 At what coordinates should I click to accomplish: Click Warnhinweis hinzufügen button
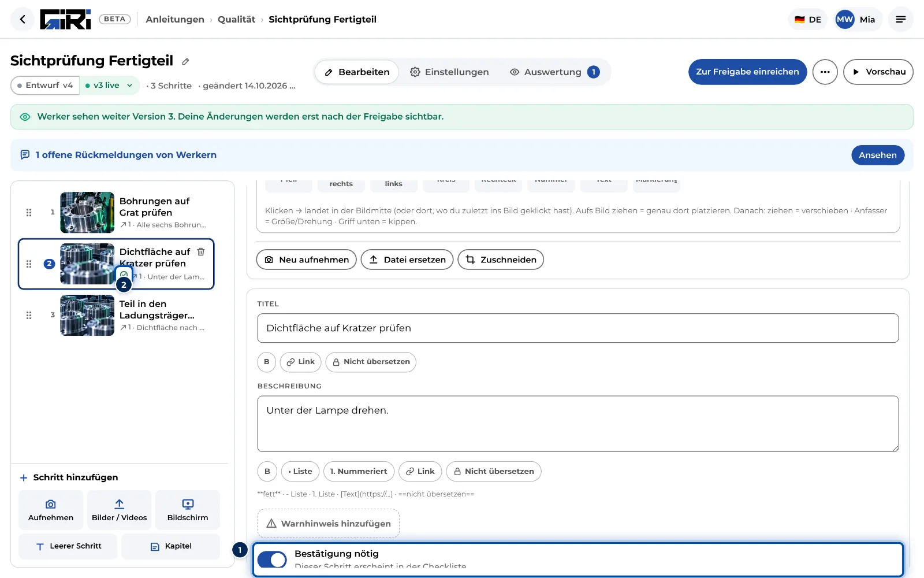click(328, 523)
